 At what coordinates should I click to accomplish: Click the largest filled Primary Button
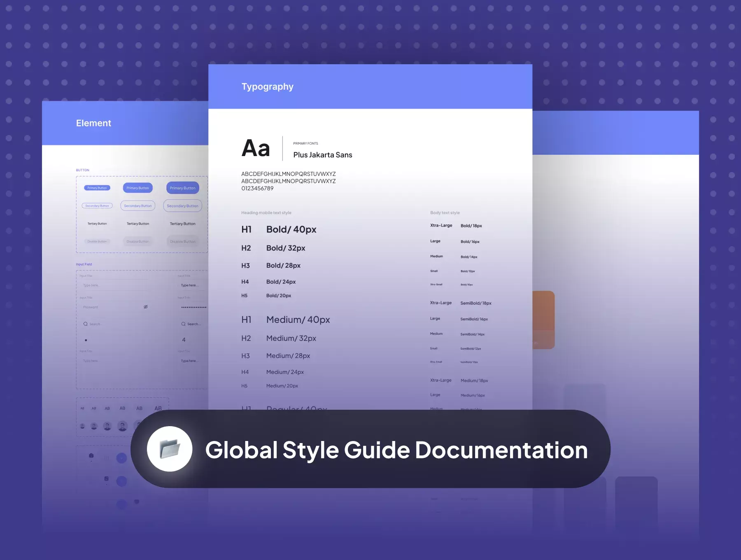pos(183,188)
